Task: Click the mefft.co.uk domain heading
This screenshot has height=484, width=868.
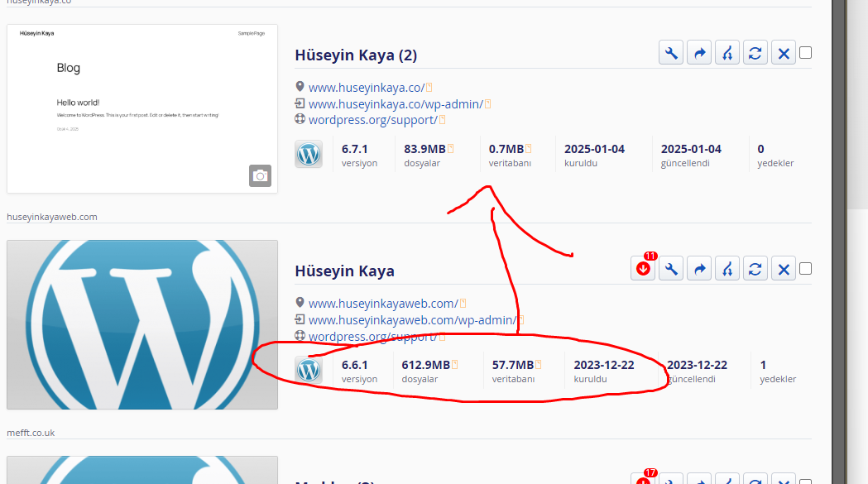Action: click(x=31, y=433)
